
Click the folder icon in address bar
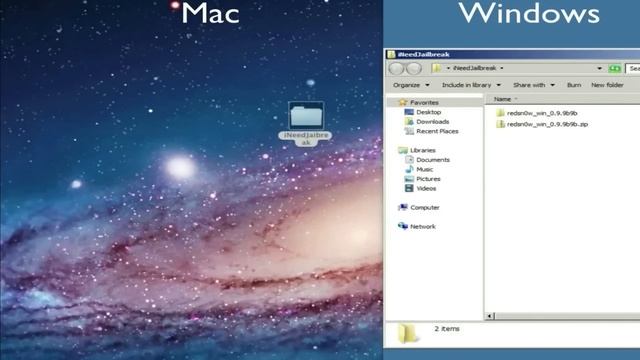(x=437, y=68)
